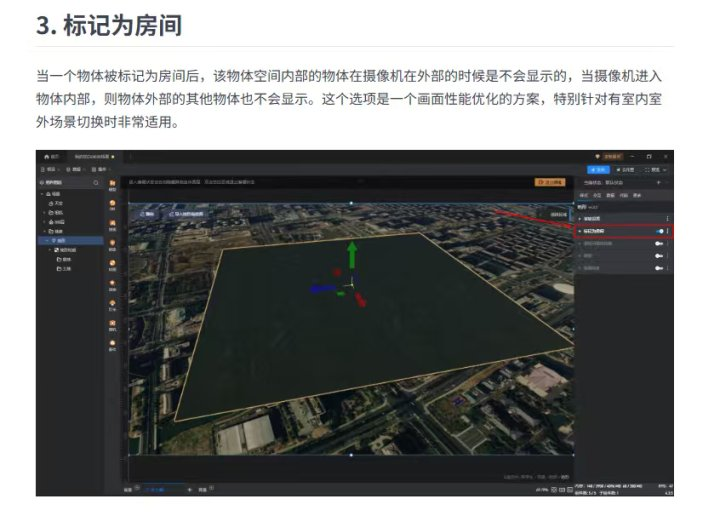720x516 pixels.
Task: Click the plus icon in bottom tab bar
Action: click(190, 490)
